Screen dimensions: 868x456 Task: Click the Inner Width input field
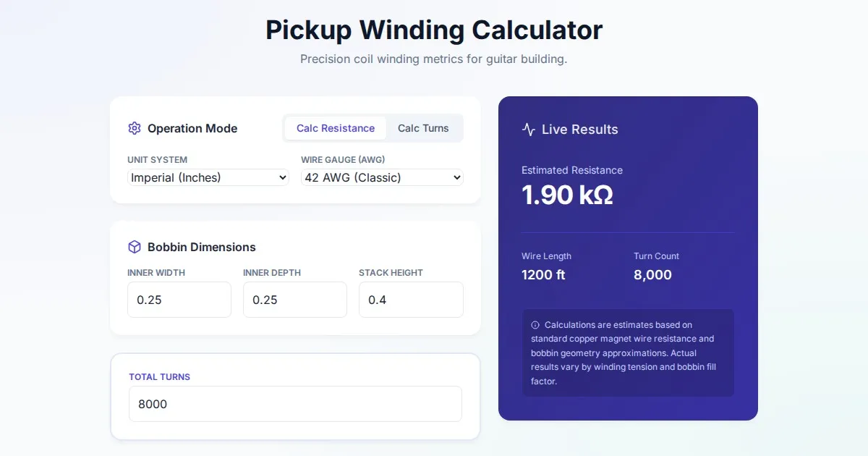click(179, 300)
